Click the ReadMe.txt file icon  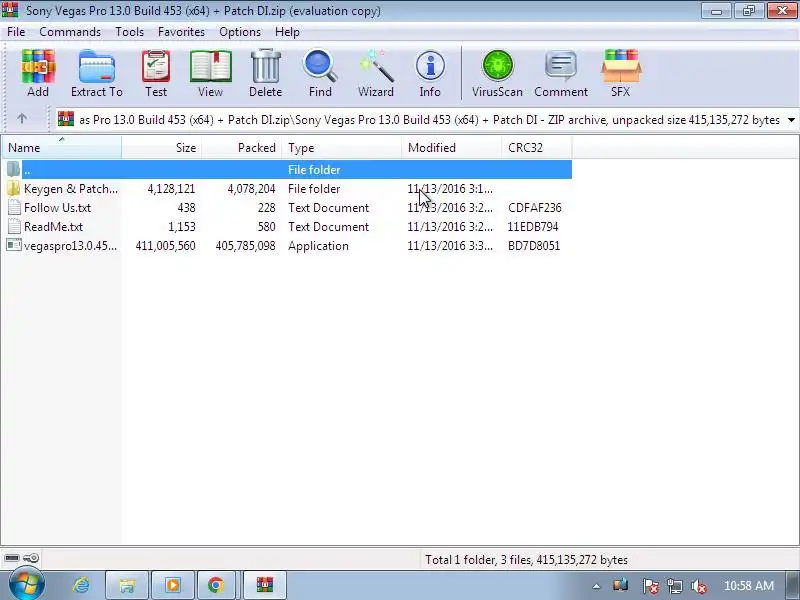click(14, 227)
